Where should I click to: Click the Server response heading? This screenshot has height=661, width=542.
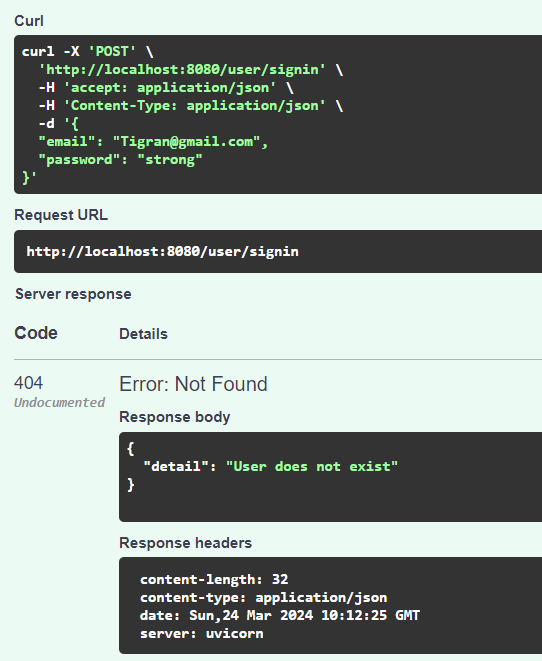pos(73,294)
